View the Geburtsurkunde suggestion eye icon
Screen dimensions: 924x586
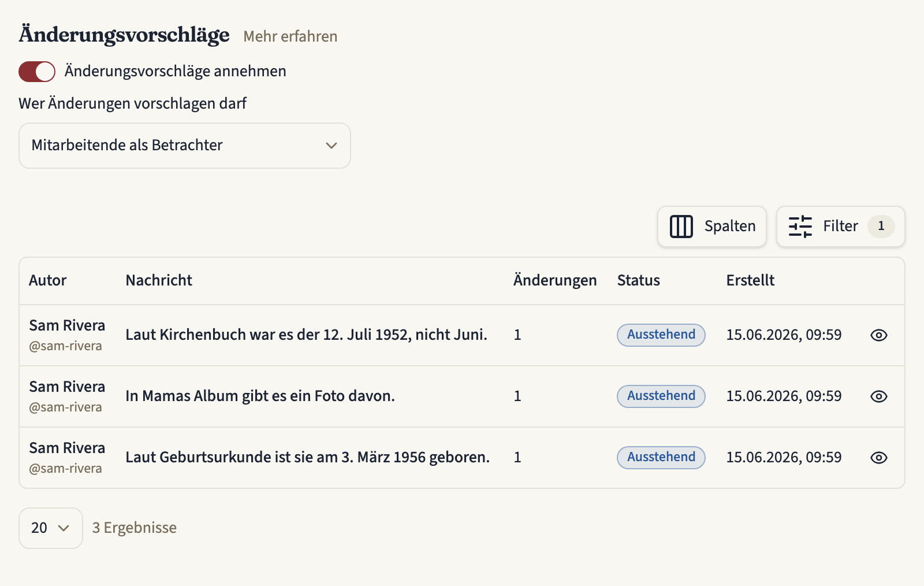tap(878, 458)
